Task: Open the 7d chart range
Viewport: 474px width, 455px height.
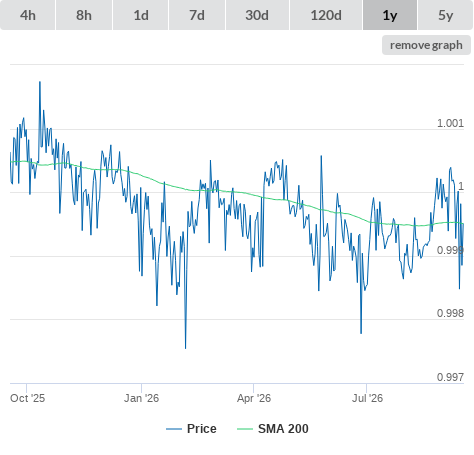Action: click(x=197, y=15)
